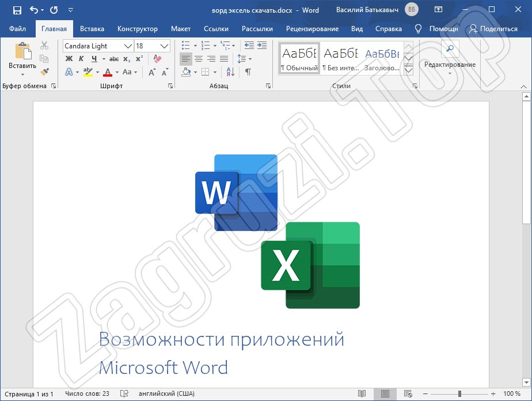
Task: Increase paragraph indent
Action: (262, 45)
